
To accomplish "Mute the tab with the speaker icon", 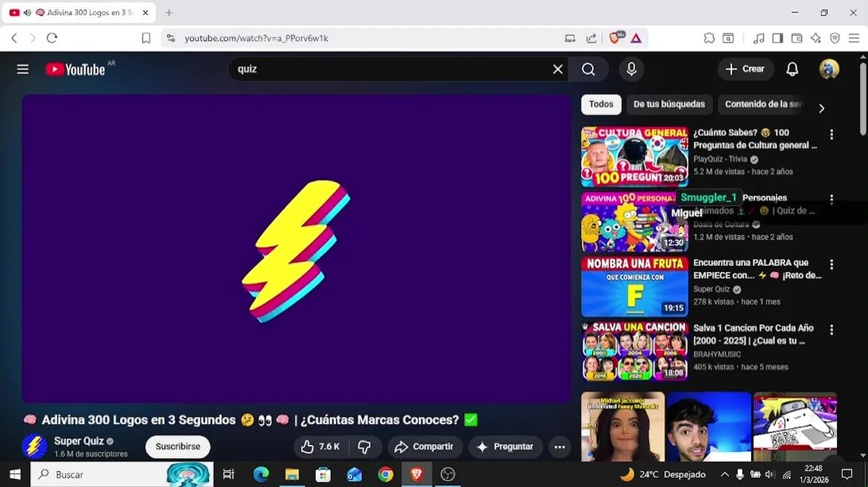I will pyautogui.click(x=27, y=13).
